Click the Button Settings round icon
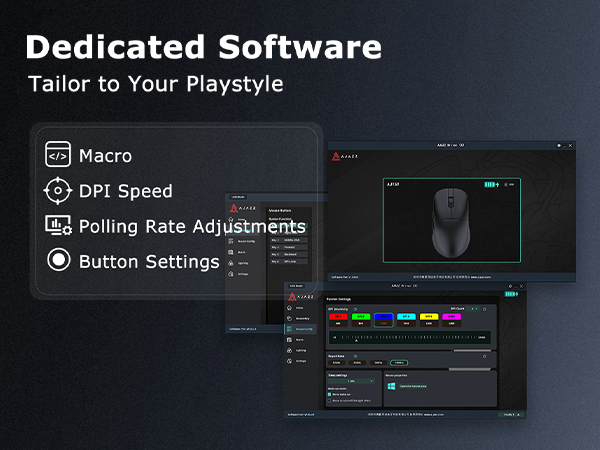 tap(59, 260)
